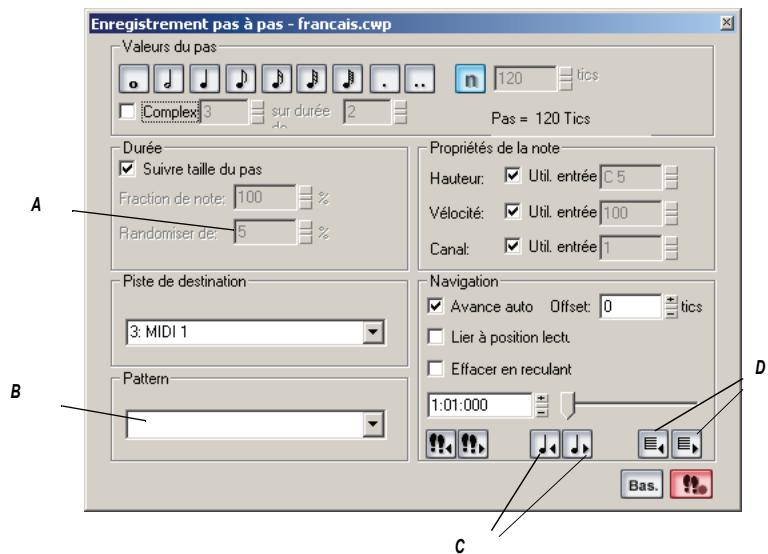Screen dimensions: 768x554
Task: Click the Fraction de note spinner
Action: click(305, 197)
